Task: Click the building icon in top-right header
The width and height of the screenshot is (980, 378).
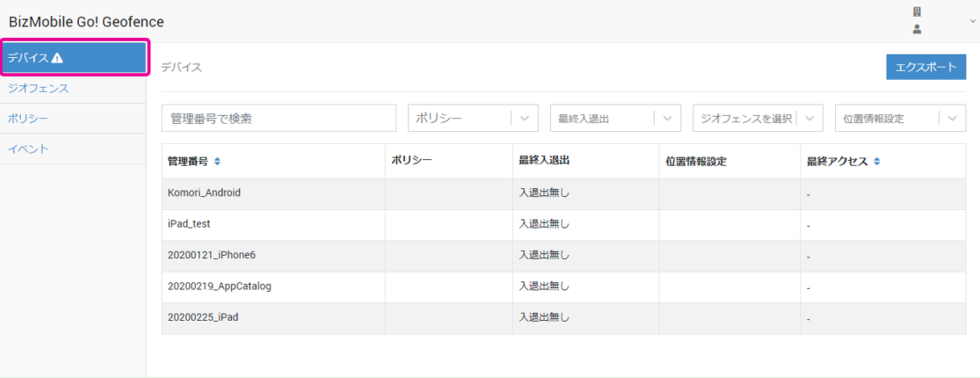Action: coord(916,12)
